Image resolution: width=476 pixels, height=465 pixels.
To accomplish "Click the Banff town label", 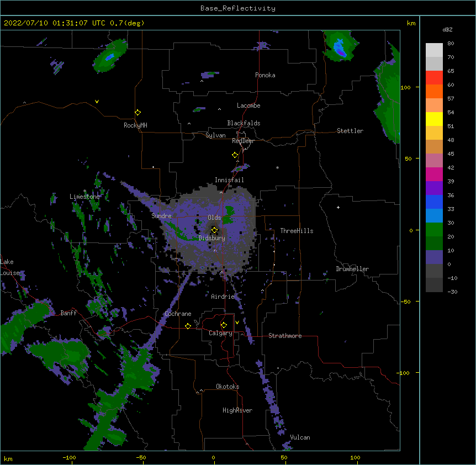I will [x=68, y=313].
